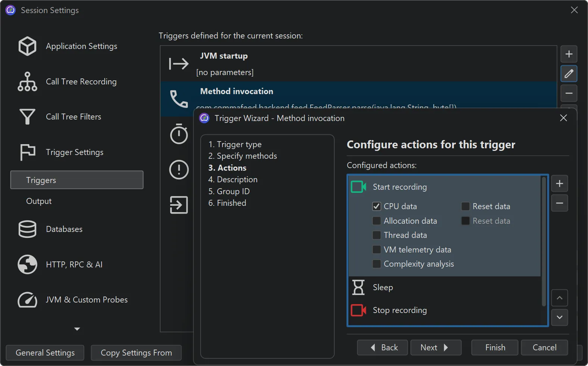Image resolution: width=588 pixels, height=366 pixels.
Task: Expand more sidebar sections with the down arrow
Action: (x=77, y=329)
